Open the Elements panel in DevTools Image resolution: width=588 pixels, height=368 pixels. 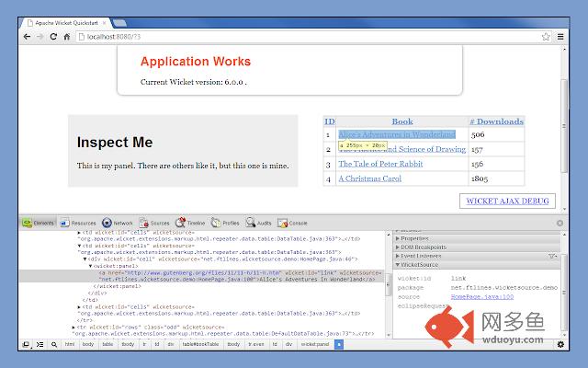point(40,223)
